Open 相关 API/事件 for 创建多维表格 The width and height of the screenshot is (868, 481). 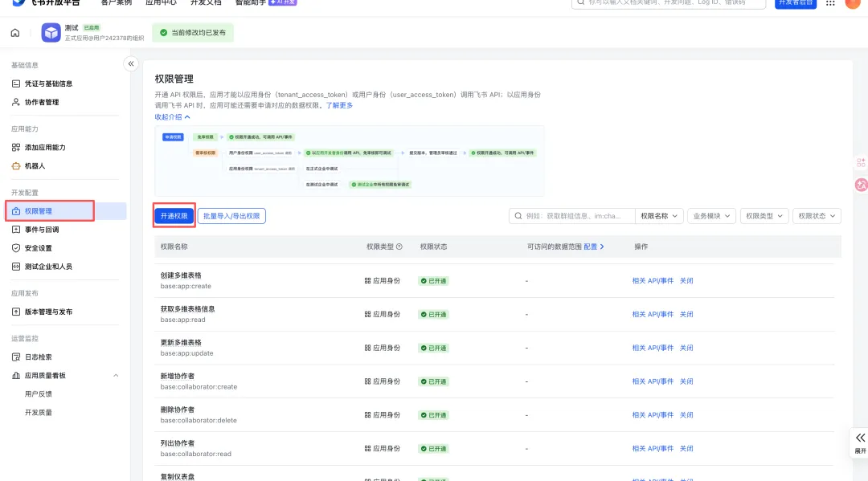click(653, 281)
